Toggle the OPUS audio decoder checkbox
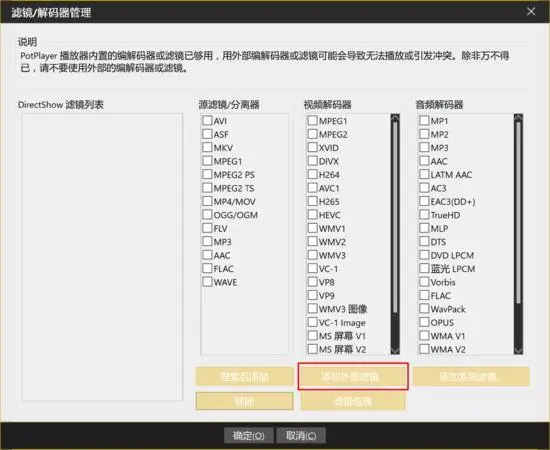This screenshot has height=450, width=550. (424, 322)
